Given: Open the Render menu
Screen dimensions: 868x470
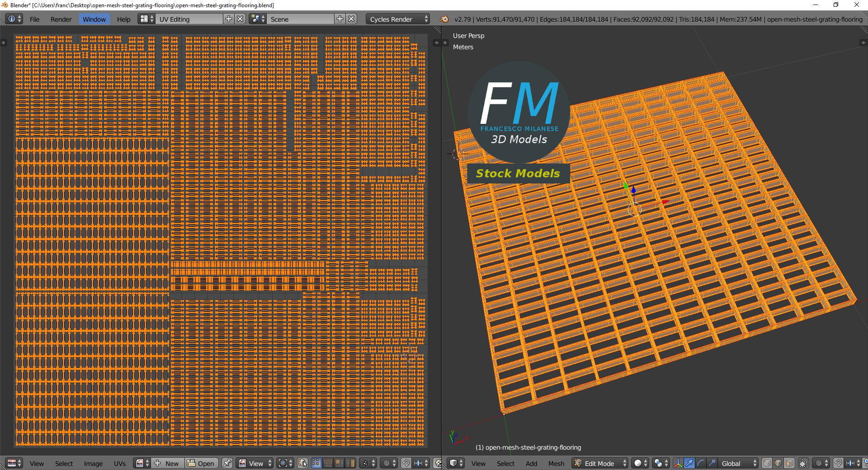Looking at the screenshot, I should (x=61, y=19).
